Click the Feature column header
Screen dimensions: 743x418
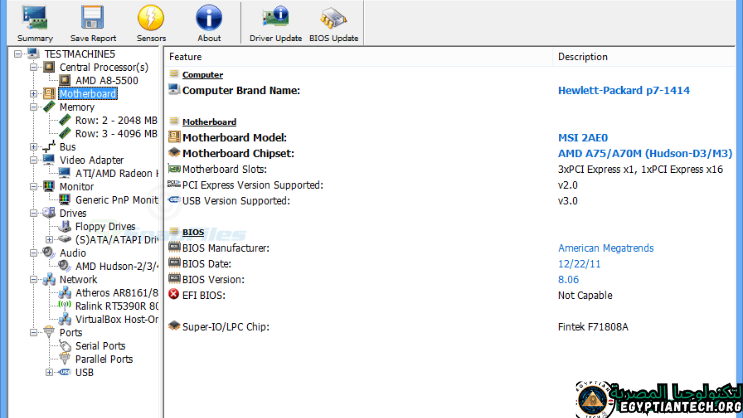pyautogui.click(x=186, y=57)
